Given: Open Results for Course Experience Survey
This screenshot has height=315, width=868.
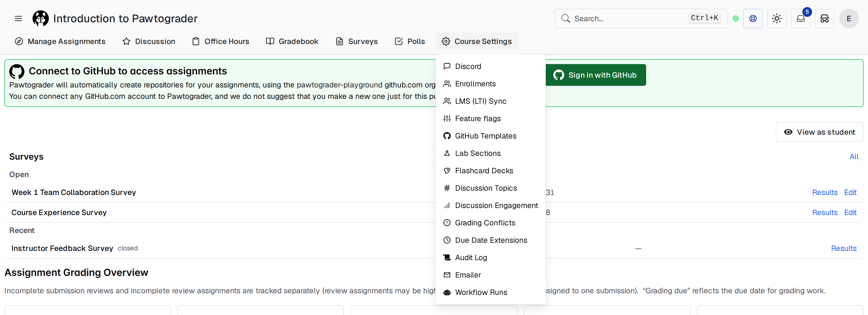Looking at the screenshot, I should [x=825, y=212].
